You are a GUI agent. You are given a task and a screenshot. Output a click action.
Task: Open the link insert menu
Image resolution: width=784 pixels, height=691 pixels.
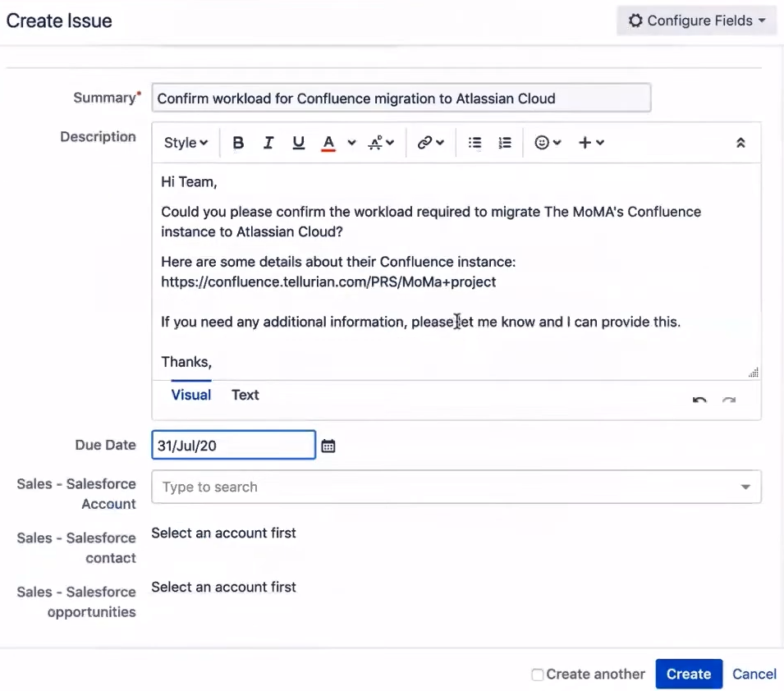[x=430, y=143]
